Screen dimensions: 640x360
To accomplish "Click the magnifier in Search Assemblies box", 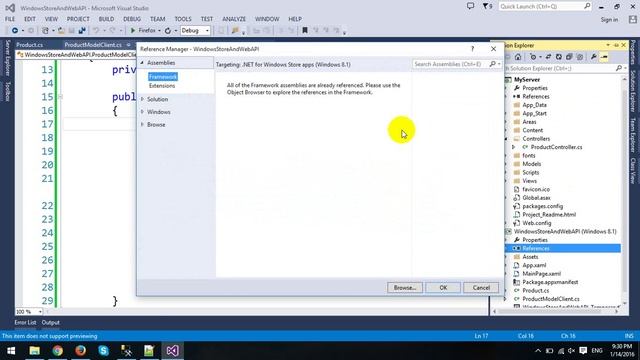I will (x=493, y=64).
